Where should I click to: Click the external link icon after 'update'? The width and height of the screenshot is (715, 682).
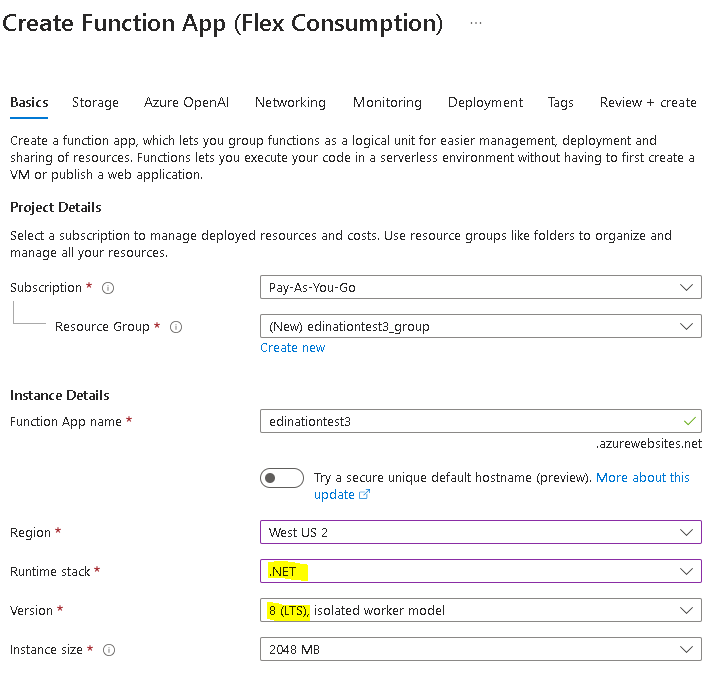[x=364, y=494]
